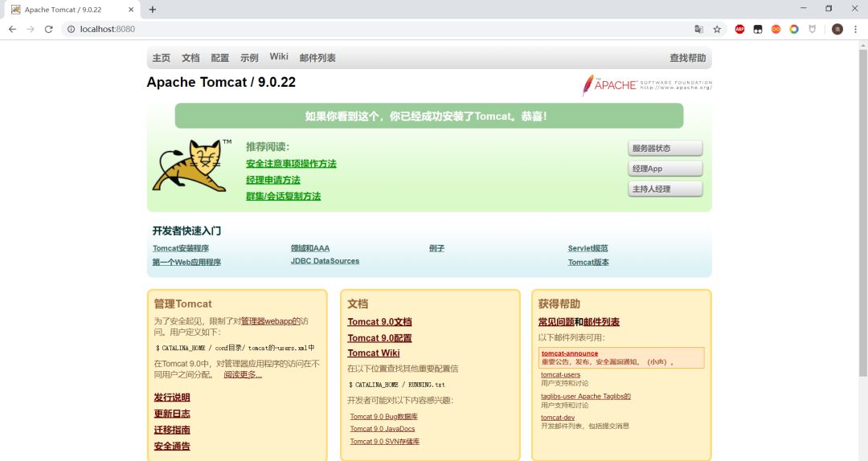Open the translate page icon
Image resolution: width=868 pixels, height=461 pixels.
point(698,30)
